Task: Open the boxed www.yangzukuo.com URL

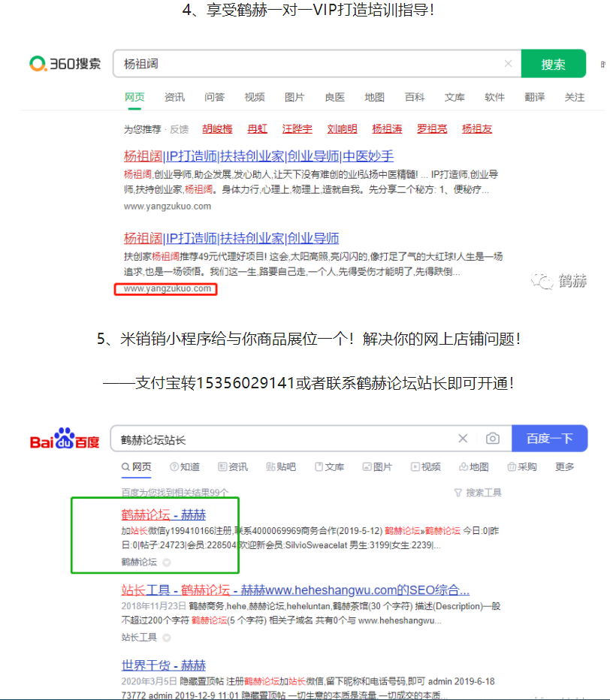Action: tap(167, 288)
